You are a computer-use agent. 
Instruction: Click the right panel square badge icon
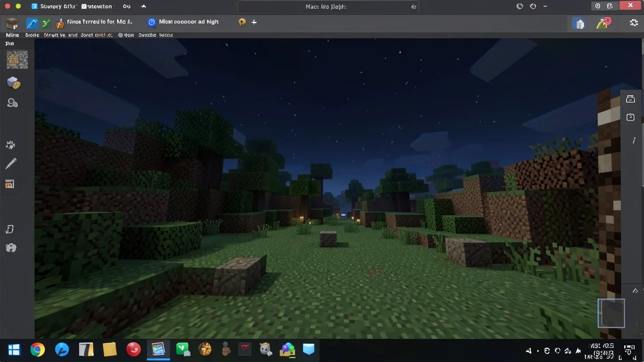630,117
